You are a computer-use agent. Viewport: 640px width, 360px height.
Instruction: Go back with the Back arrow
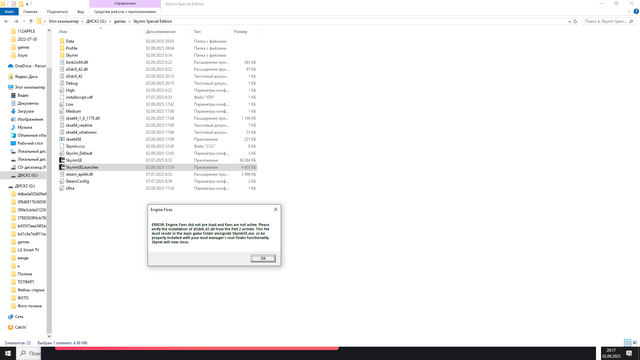pos(6,21)
